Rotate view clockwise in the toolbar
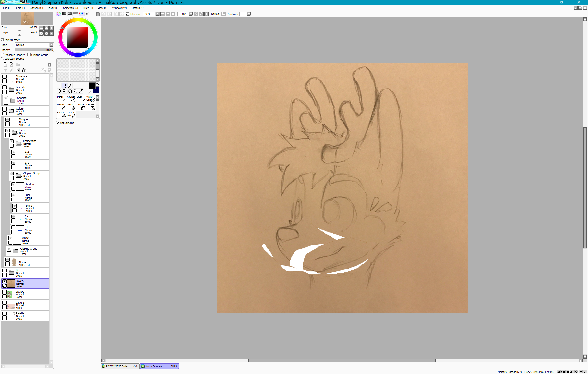 (x=201, y=14)
